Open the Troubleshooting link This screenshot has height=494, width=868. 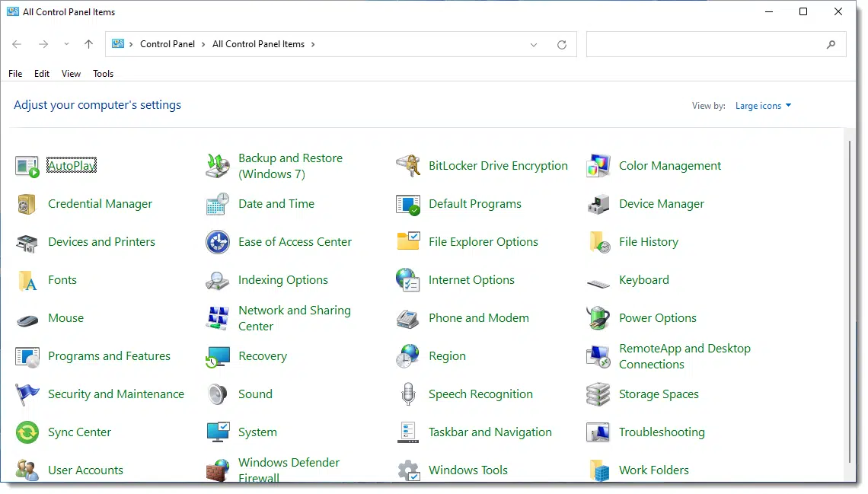[x=661, y=432]
